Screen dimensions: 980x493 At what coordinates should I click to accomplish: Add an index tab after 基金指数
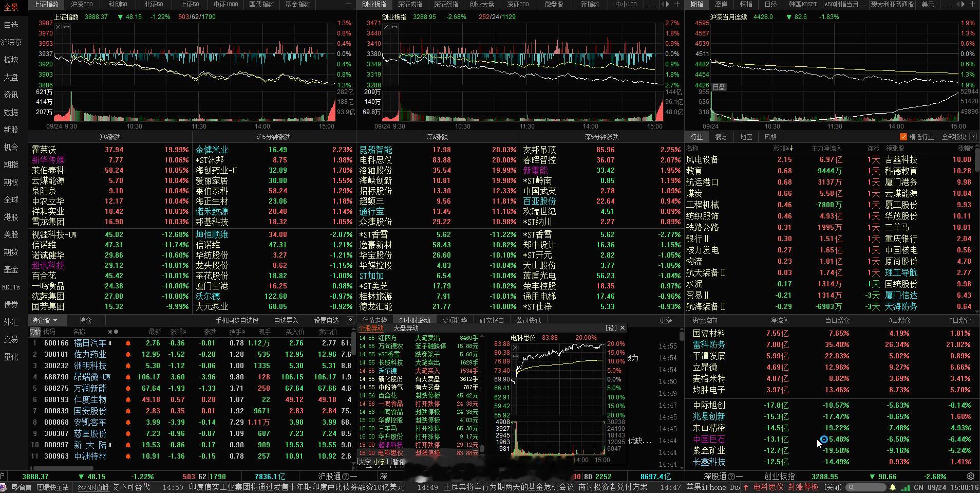349,4
